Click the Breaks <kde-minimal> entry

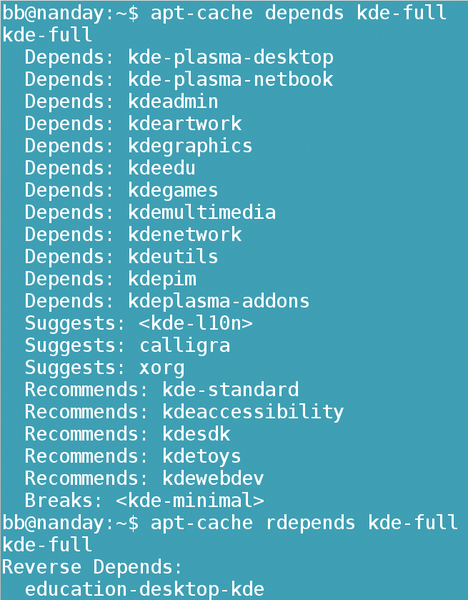pyautogui.click(x=144, y=501)
